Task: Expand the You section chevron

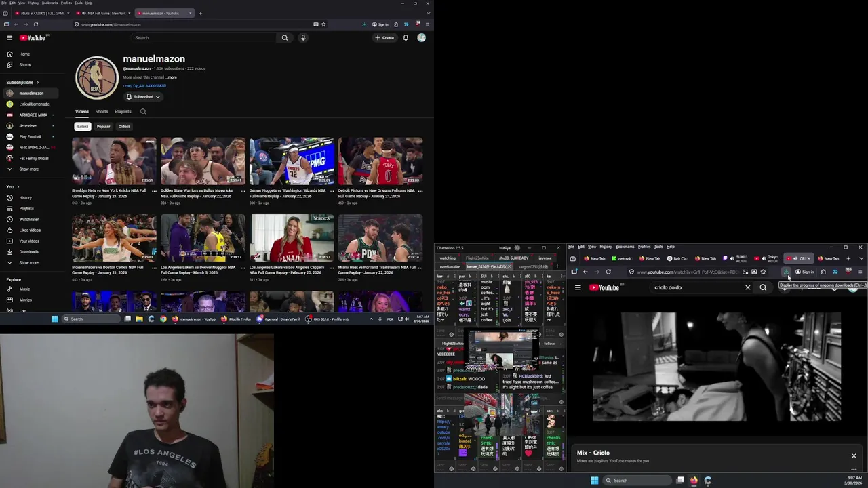Action: 18,187
